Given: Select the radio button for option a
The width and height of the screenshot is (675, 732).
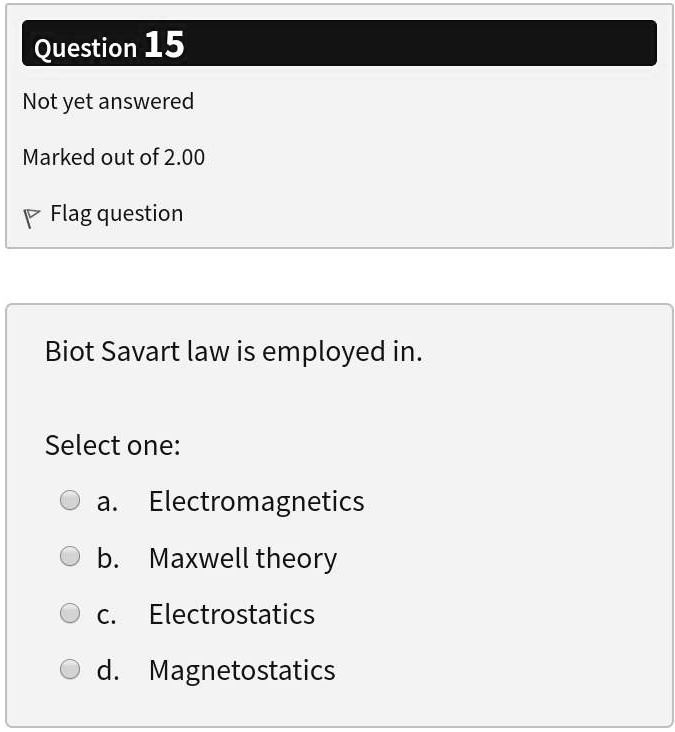Looking at the screenshot, I should pyautogui.click(x=70, y=500).
